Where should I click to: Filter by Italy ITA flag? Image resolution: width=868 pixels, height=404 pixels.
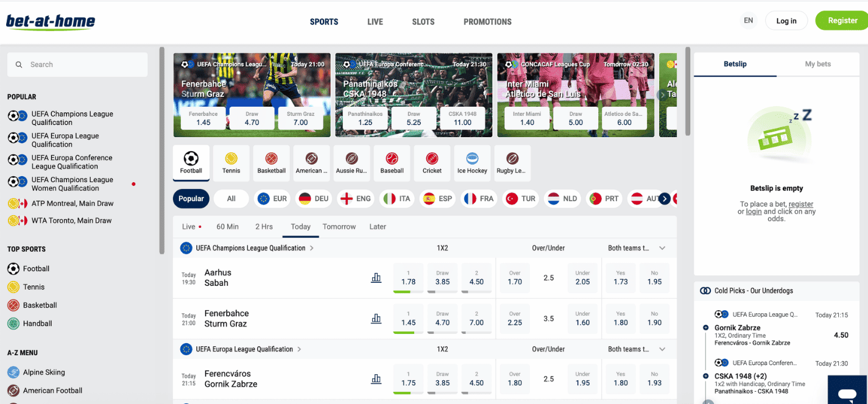point(397,199)
